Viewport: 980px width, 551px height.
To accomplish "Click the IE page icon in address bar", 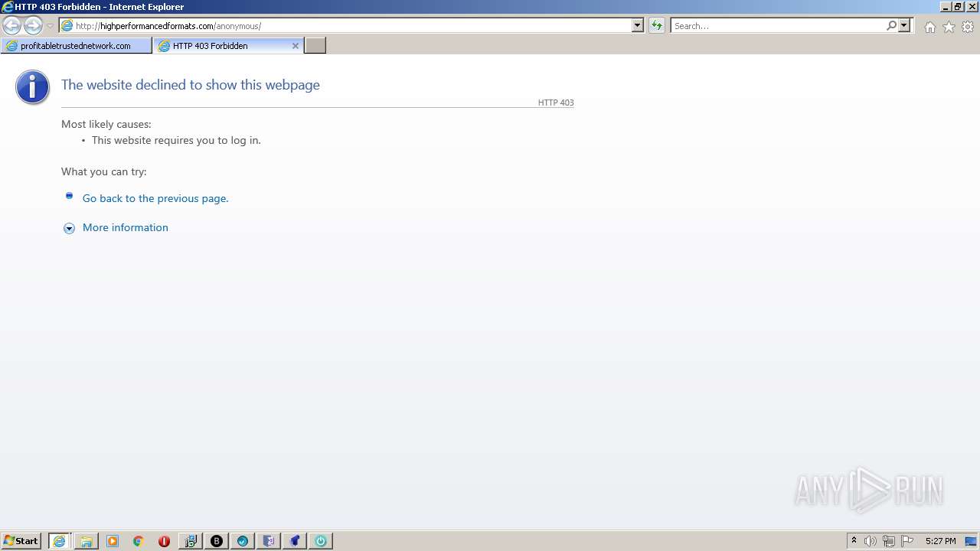I will (x=67, y=26).
